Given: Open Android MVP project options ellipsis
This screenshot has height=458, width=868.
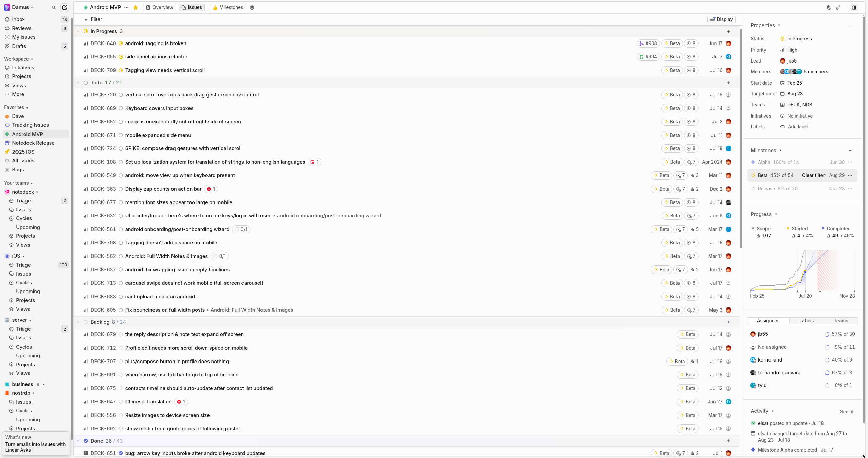Looking at the screenshot, I should point(126,7).
